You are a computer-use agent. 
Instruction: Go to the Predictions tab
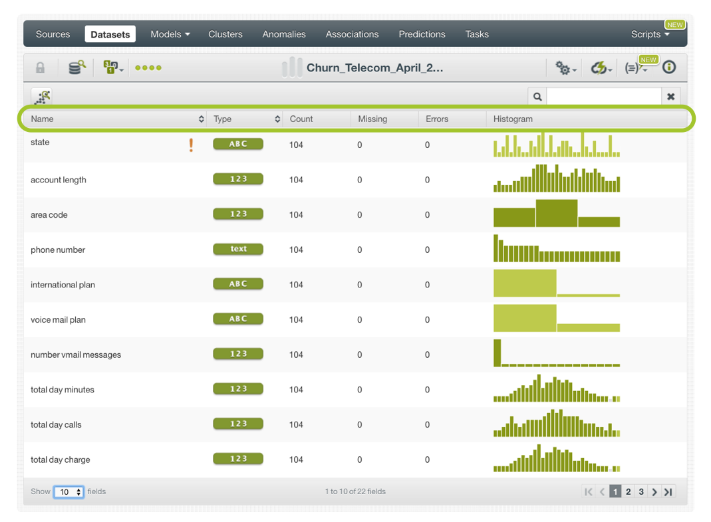point(422,34)
